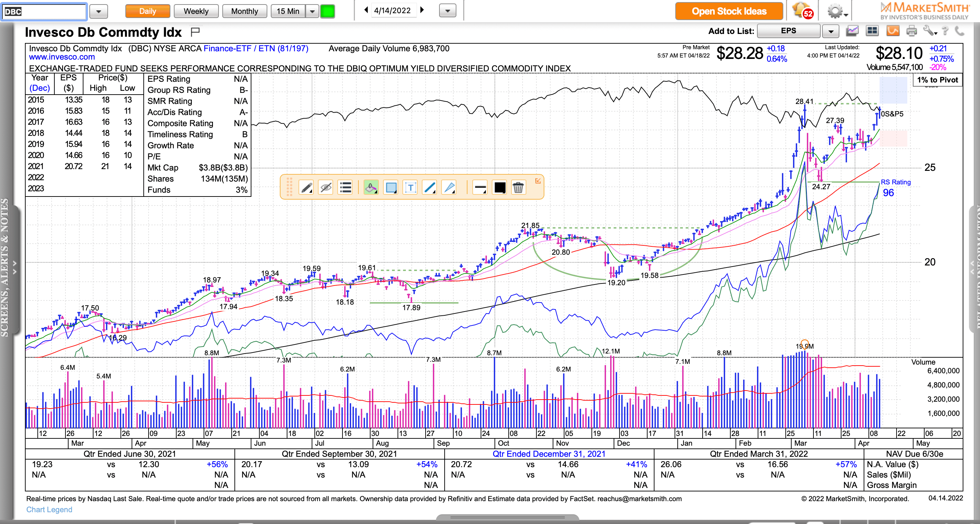980x524 pixels.
Task: Click the flag icon beside stock name
Action: 195,32
